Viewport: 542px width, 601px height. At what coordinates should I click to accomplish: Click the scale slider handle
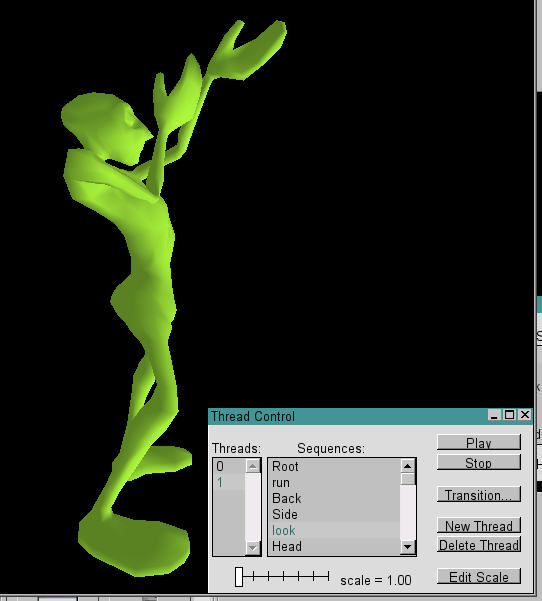coord(239,576)
